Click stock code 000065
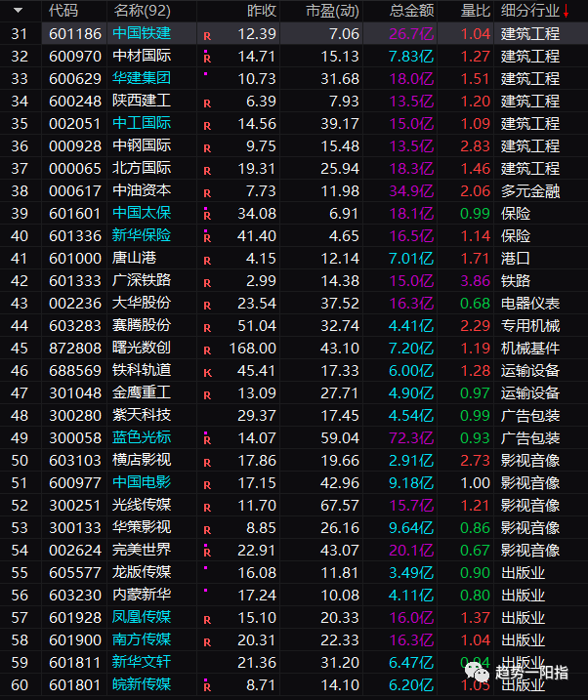 75,168
